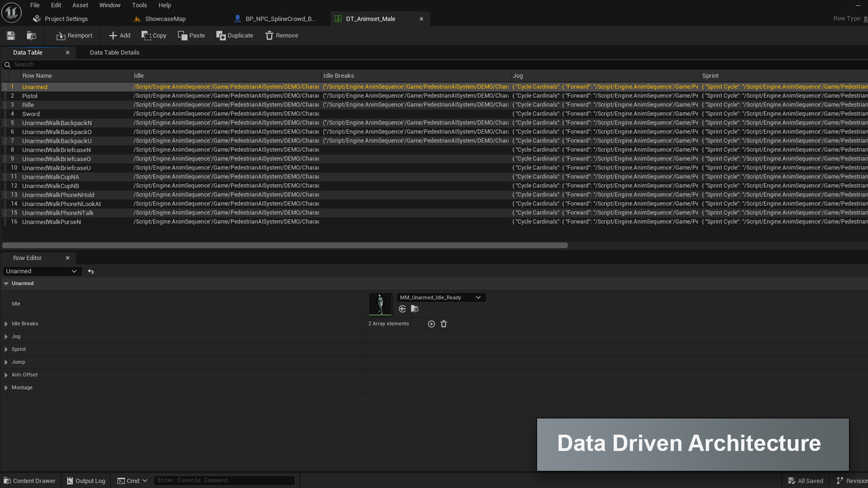The image size is (868, 488).
Task: Add a new row with Add button
Action: pyautogui.click(x=119, y=36)
